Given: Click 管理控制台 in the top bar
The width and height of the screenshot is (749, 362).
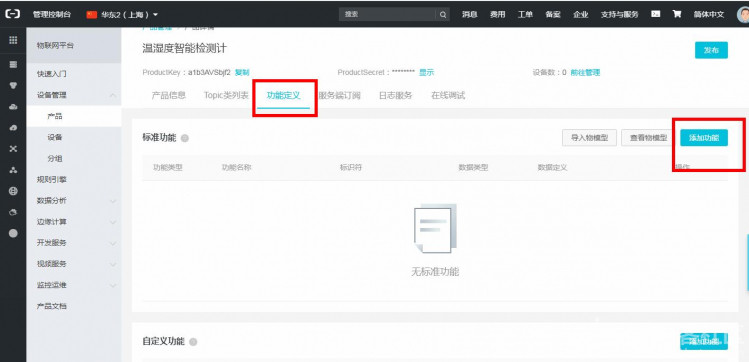Looking at the screenshot, I should [x=52, y=15].
